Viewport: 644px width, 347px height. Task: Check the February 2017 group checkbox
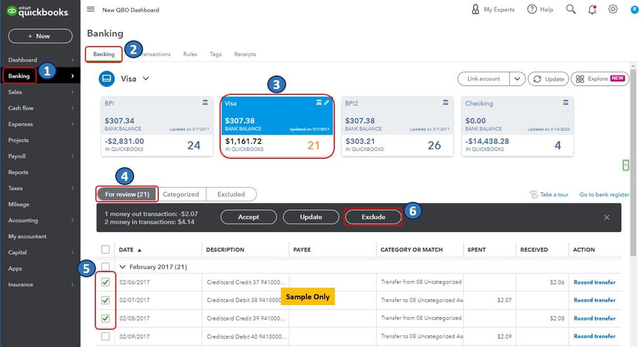[x=106, y=267]
